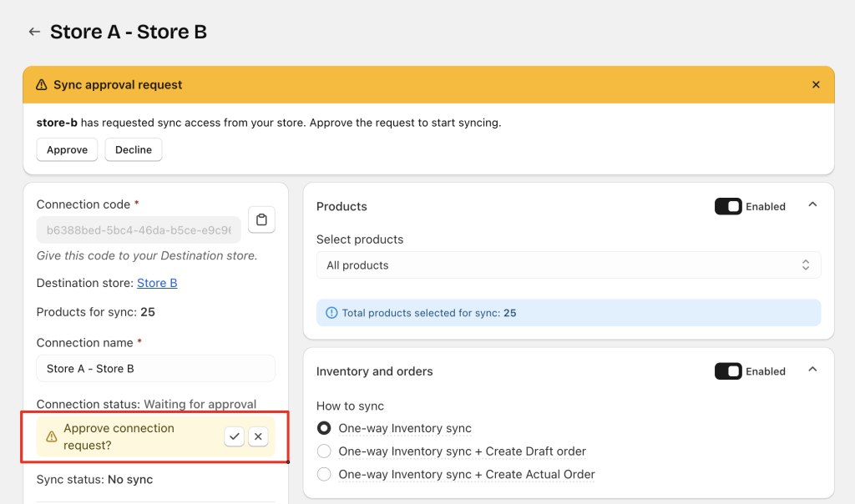Open the Select products dropdown
This screenshot has width=855, height=504.
coord(568,265)
